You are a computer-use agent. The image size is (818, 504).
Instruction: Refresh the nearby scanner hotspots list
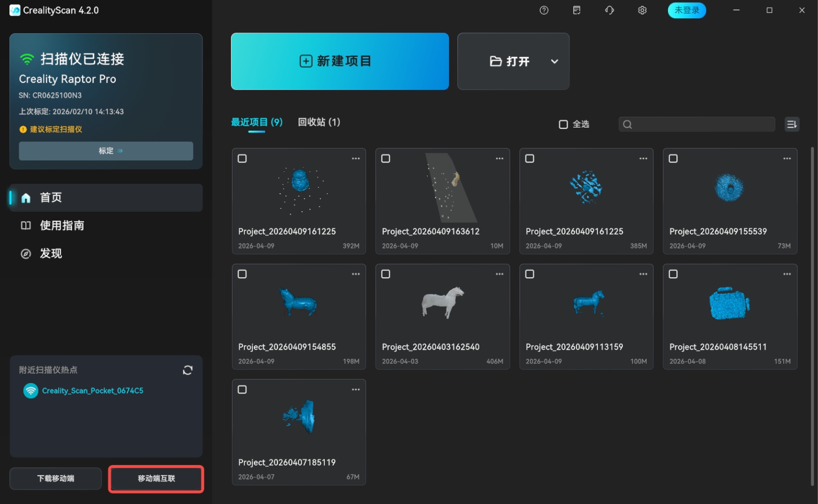tap(188, 370)
